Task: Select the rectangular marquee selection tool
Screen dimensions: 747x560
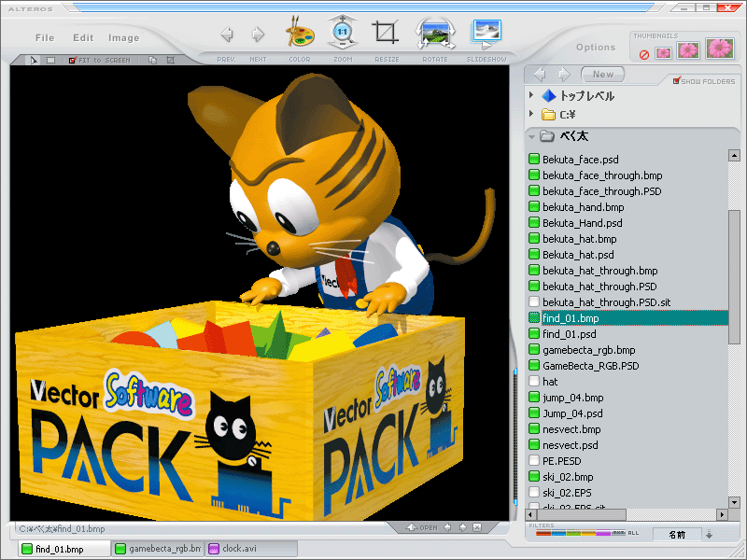Action: click(50, 60)
